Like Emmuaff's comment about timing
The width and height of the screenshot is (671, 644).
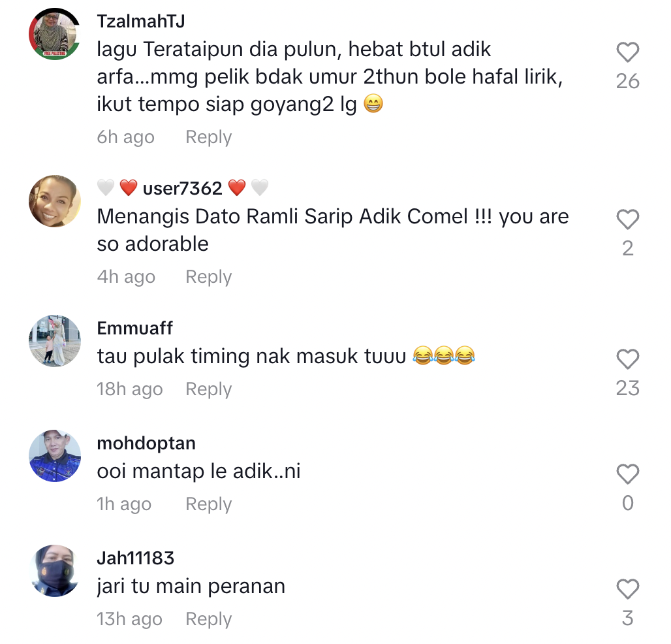click(627, 359)
